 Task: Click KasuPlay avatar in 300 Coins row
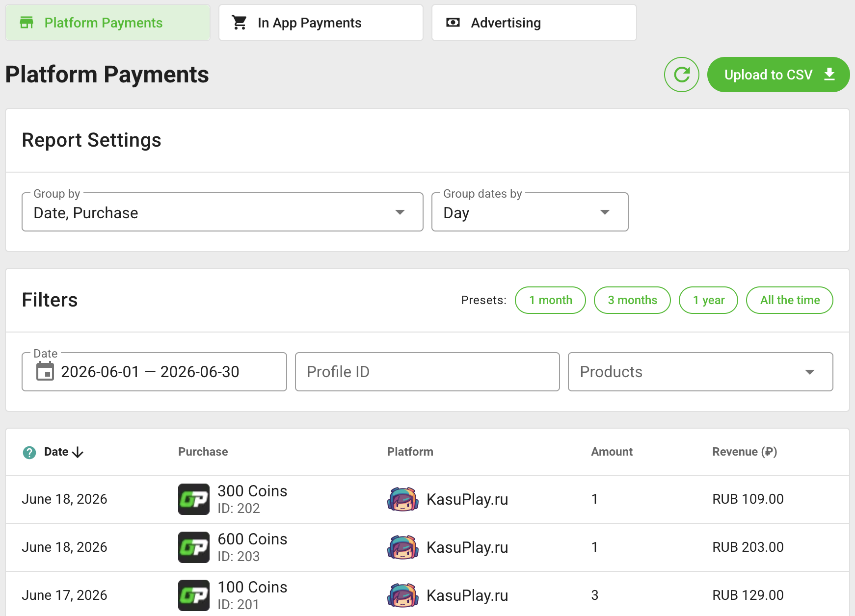pyautogui.click(x=403, y=499)
